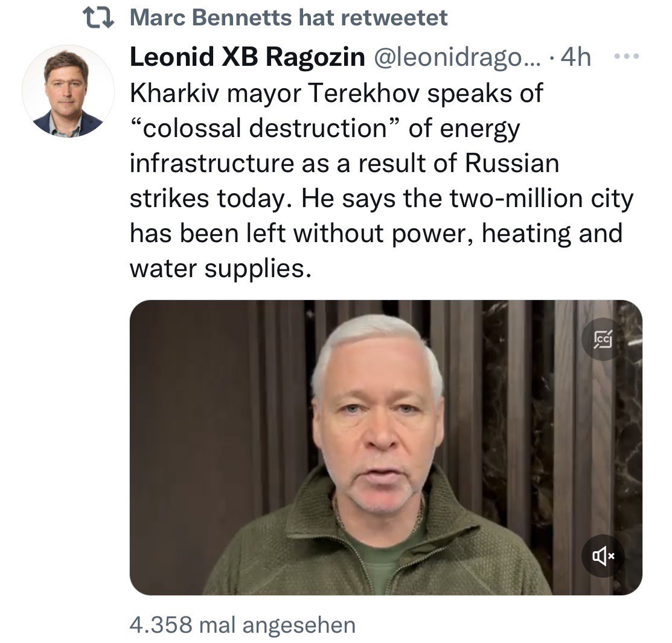This screenshot has height=643, width=672.
Task: Click the words "water supplies" in the tweet
Action: 220,268
